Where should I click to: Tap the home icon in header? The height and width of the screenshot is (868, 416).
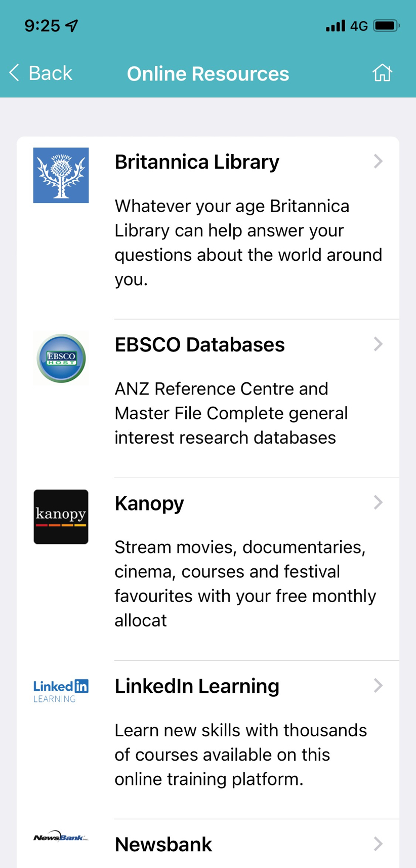pos(382,73)
